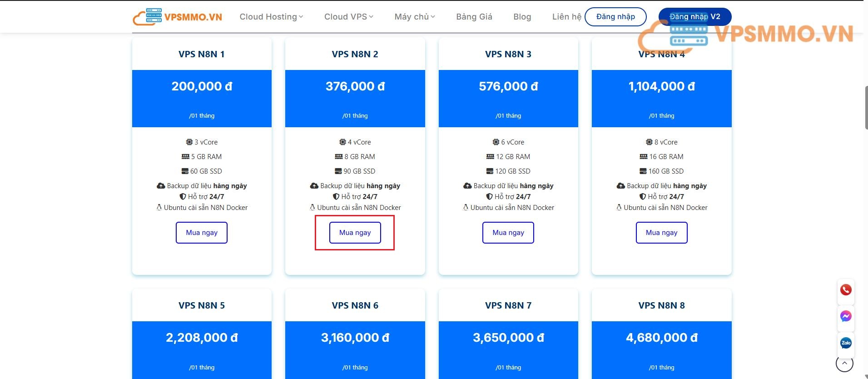868x379 pixels.
Task: Click the vCore chip icon in VPS N8N 3
Action: pyautogui.click(x=496, y=142)
